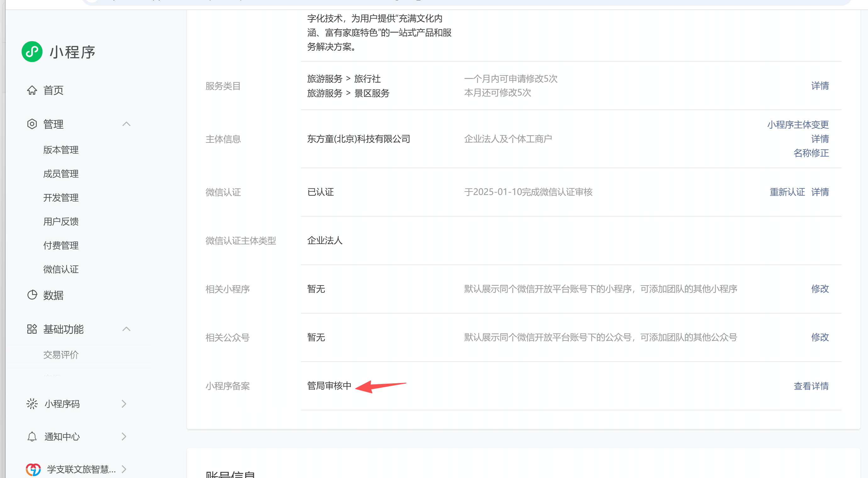Expand the 小程序码 submenu arrow
The image size is (868, 478).
tap(124, 403)
